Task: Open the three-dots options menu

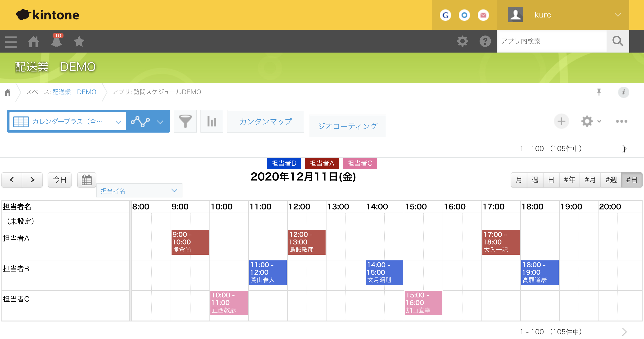Action: coord(621,121)
